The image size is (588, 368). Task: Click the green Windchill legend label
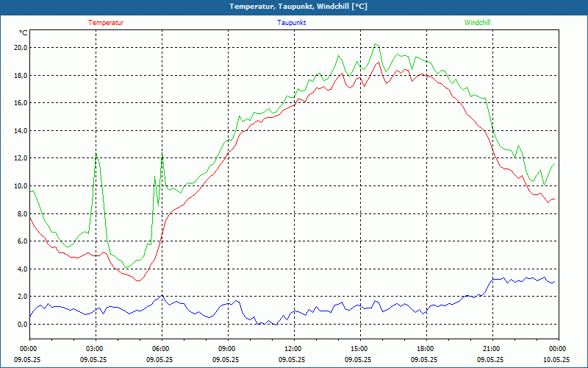pos(477,23)
